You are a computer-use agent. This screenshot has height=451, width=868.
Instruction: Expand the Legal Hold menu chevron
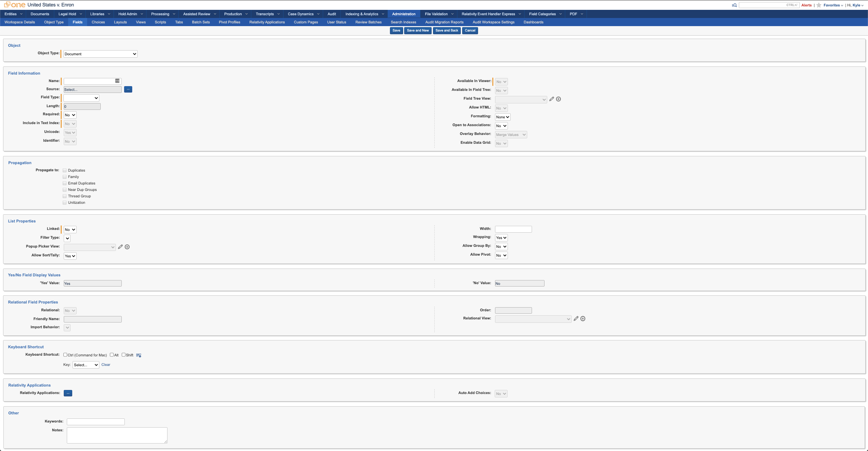click(x=81, y=14)
